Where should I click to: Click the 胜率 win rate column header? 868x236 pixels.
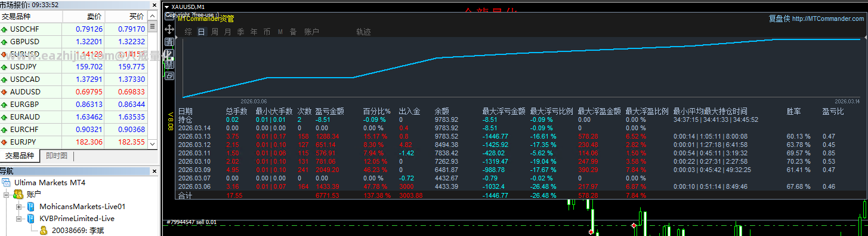click(794, 111)
